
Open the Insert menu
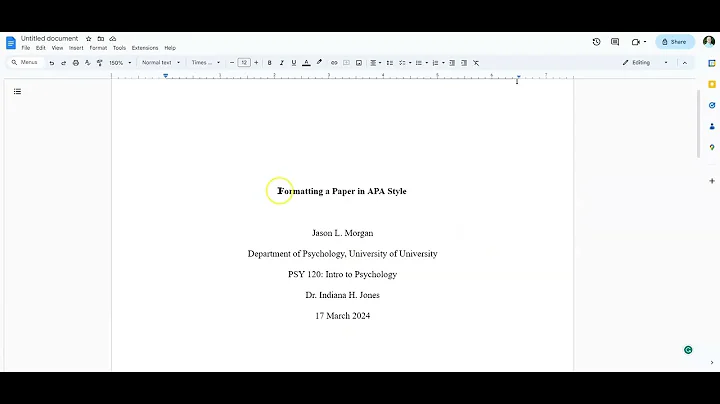(76, 48)
